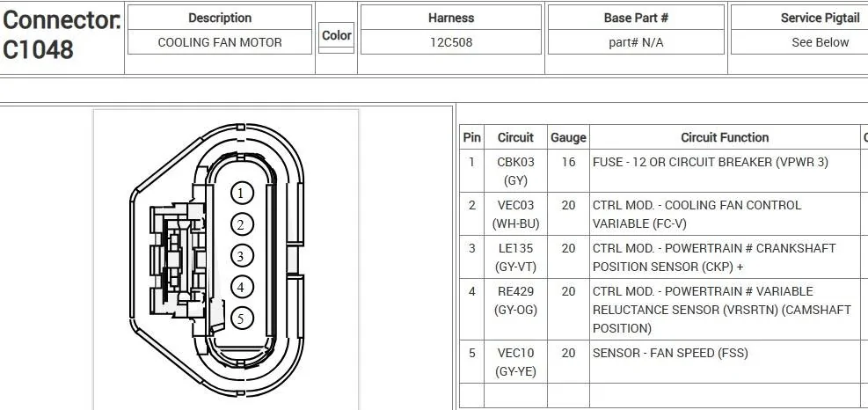Click the 'Circuit' column header
The width and height of the screenshot is (868, 410).
coord(515,137)
